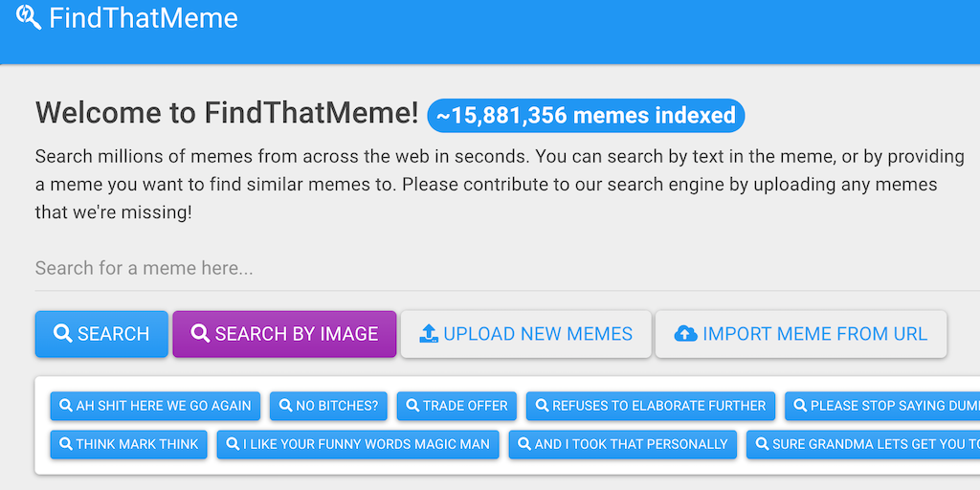Click the magnifier icon on the No Bitches? chip
980x490 pixels.
[x=285, y=406]
